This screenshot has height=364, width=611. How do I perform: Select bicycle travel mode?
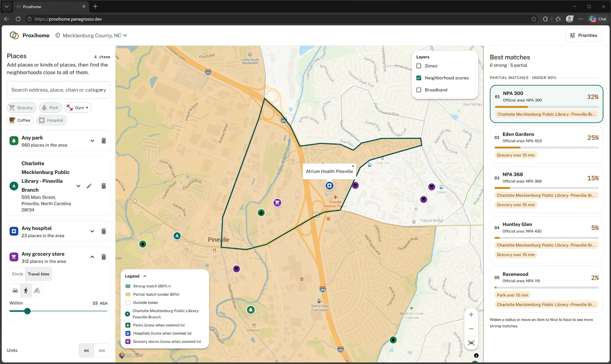[37, 291]
